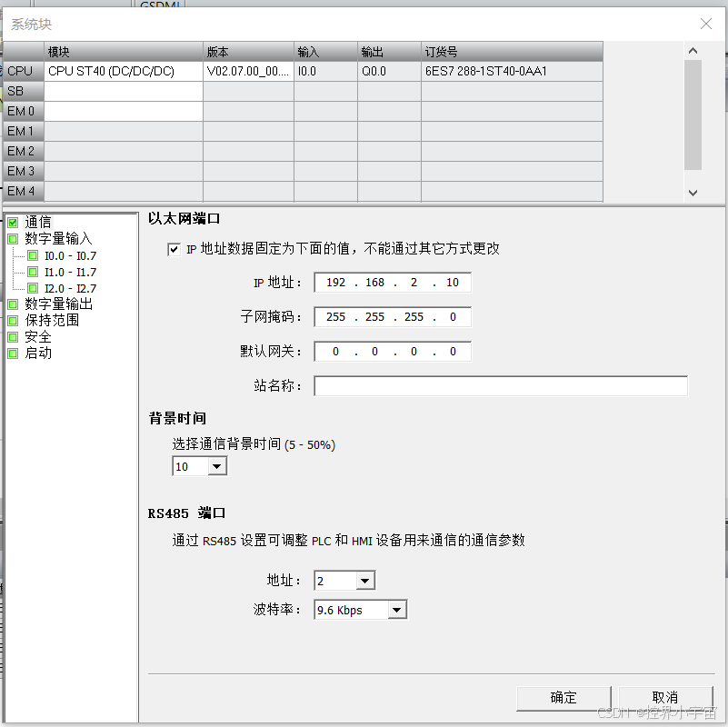Click the module table scroll up arrow
The width and height of the screenshot is (728, 727).
tap(693, 51)
